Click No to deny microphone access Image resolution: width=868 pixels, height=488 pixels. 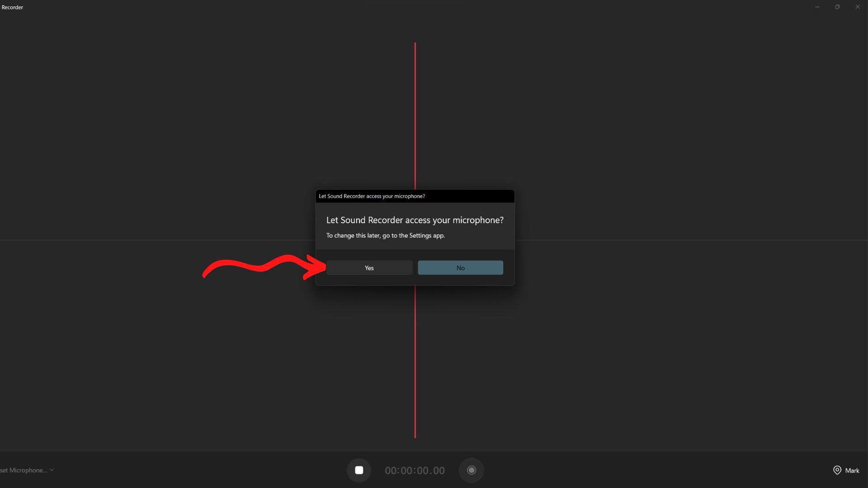tap(460, 268)
